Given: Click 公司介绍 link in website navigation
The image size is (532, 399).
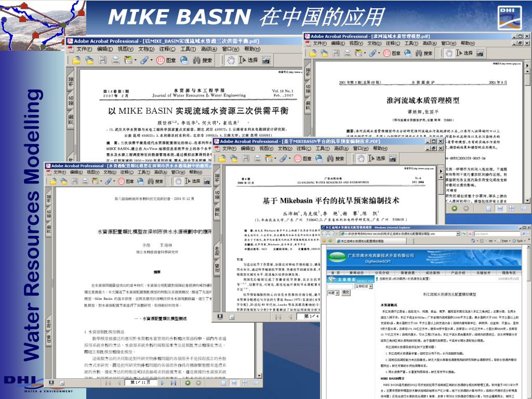Looking at the screenshot, I should click(382, 272).
